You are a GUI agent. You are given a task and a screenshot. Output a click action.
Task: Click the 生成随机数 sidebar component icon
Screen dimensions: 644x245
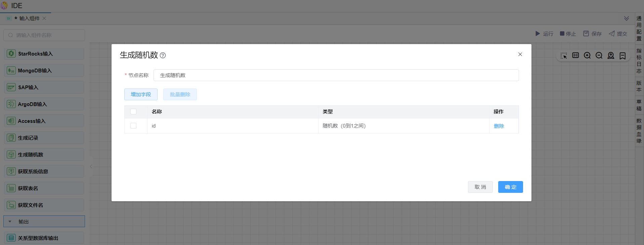11,154
